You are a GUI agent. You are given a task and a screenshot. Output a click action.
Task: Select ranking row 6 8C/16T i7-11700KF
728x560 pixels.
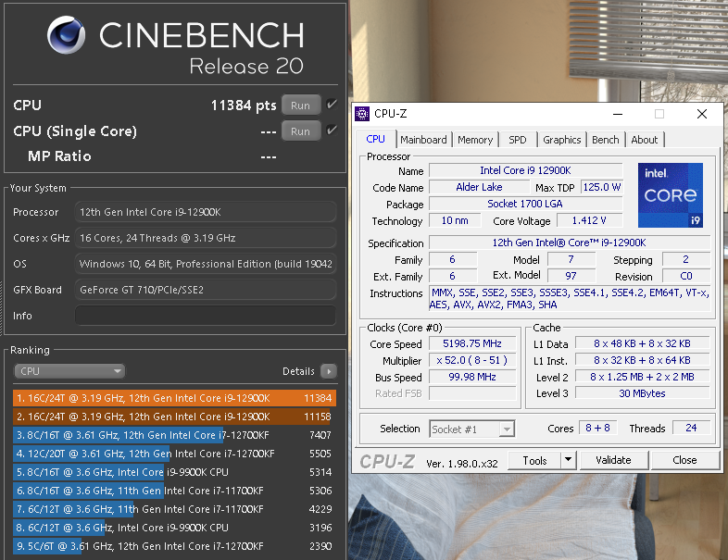tap(174, 491)
